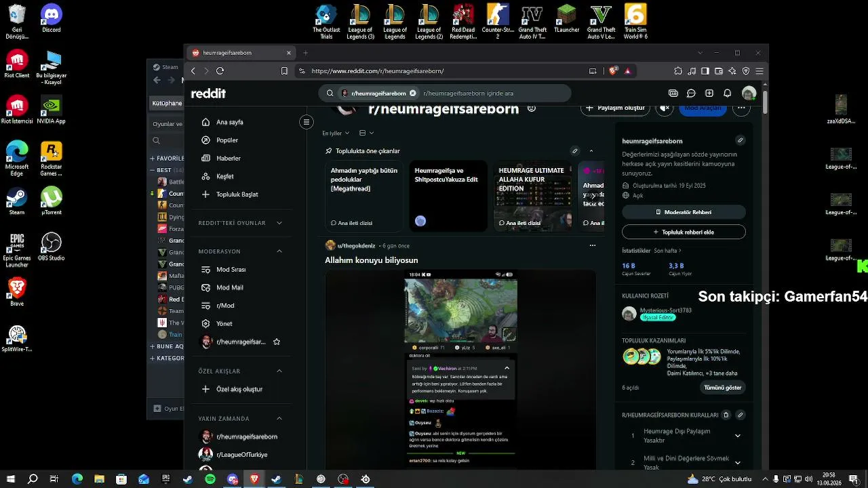Open the Allahım konuyu biliyosun post image
Image resolution: width=868 pixels, height=488 pixels.
[x=460, y=369]
